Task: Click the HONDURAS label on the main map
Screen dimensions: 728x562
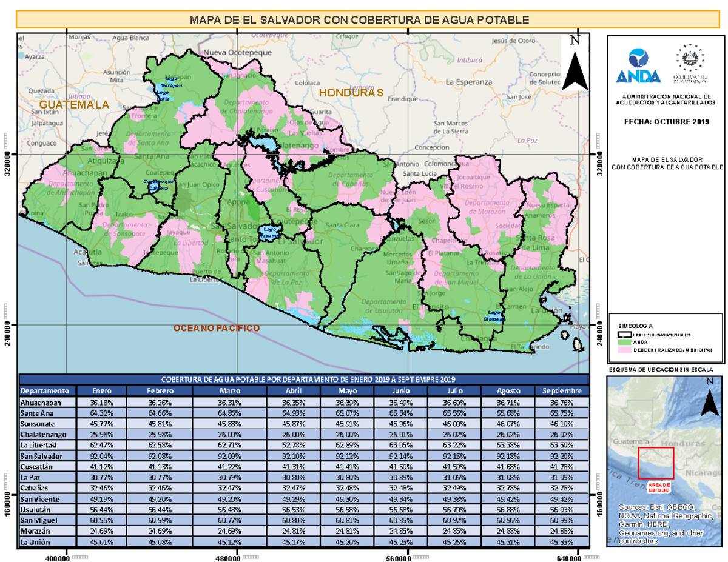Action: 352,93
